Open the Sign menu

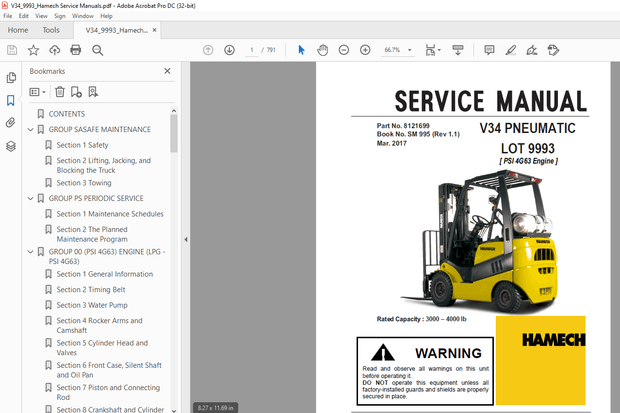60,16
